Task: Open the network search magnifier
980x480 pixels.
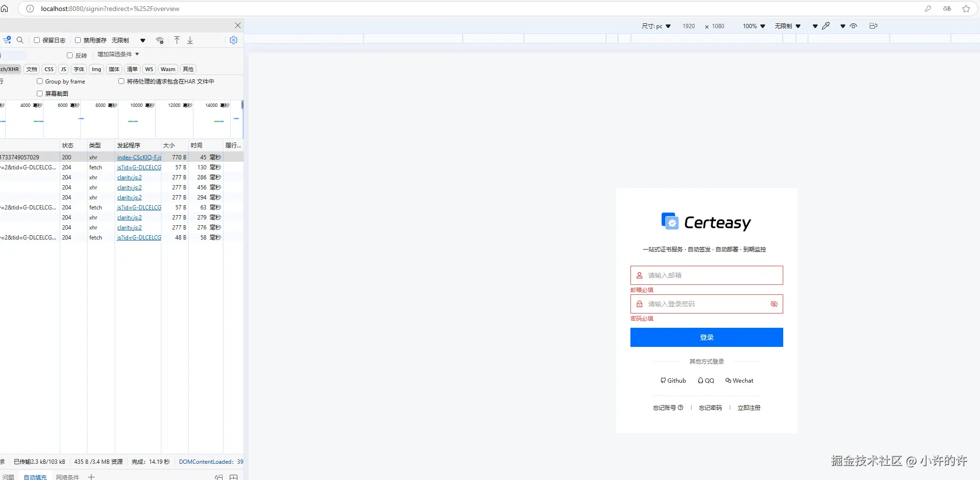Action: [x=20, y=40]
